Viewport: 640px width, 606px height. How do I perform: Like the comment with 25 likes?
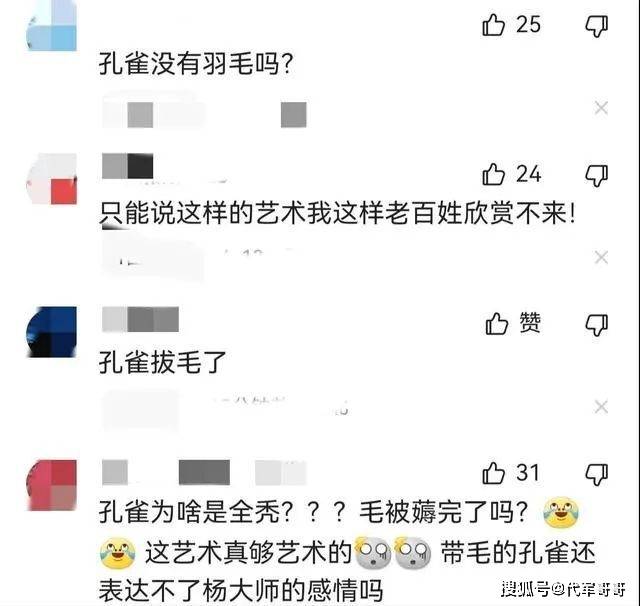coord(493,25)
